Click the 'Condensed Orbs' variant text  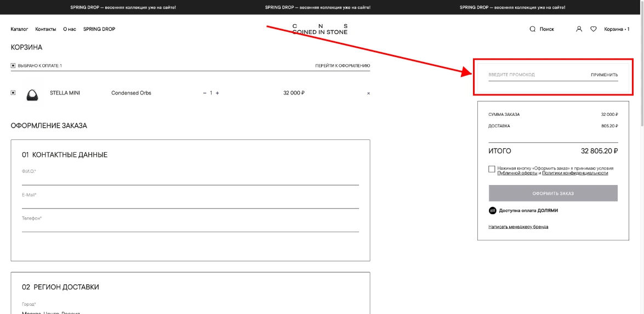(x=132, y=93)
